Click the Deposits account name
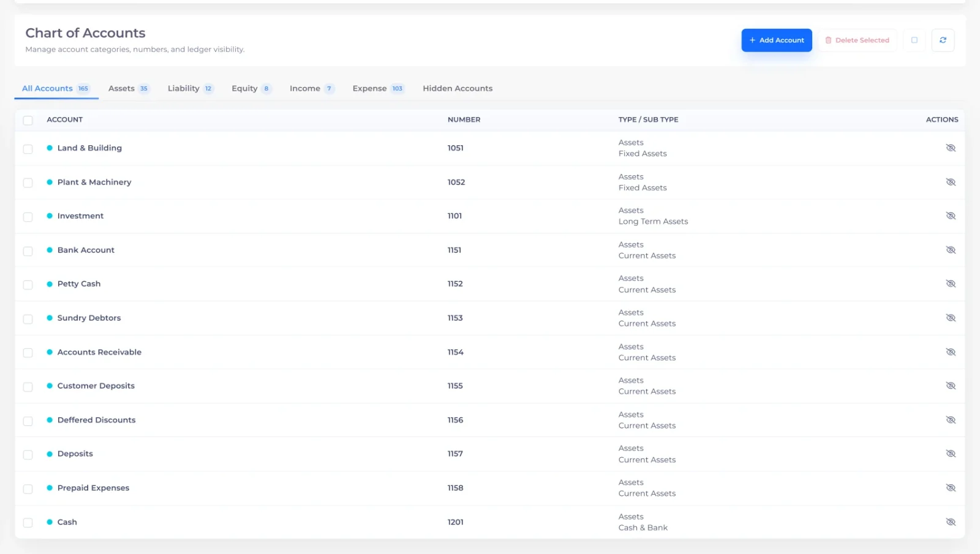This screenshot has height=554, width=980. (x=75, y=454)
